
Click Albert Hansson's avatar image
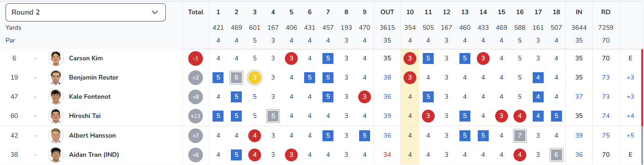55,136
